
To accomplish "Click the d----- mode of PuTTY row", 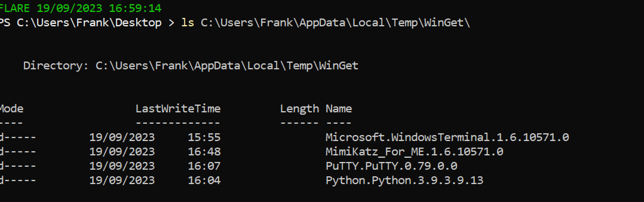I will pyautogui.click(x=17, y=166).
